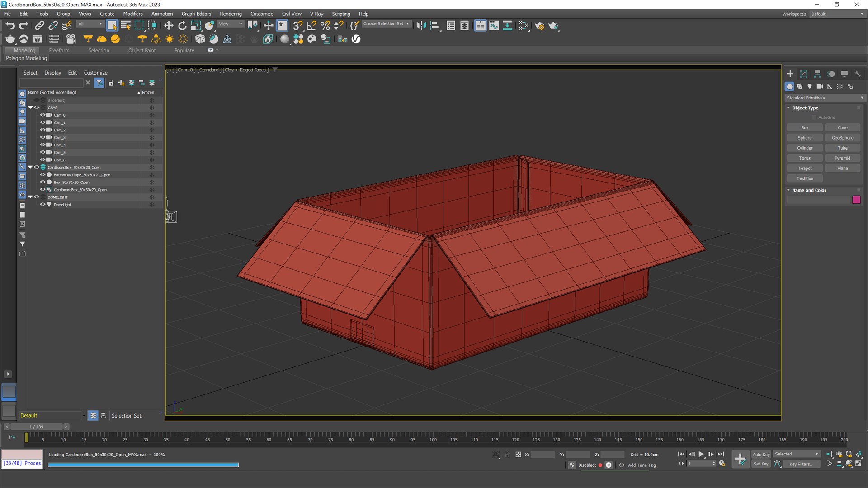Viewport: 868px width, 488px height.
Task: Collapse the DOMELIGHT layer
Action: [30, 197]
